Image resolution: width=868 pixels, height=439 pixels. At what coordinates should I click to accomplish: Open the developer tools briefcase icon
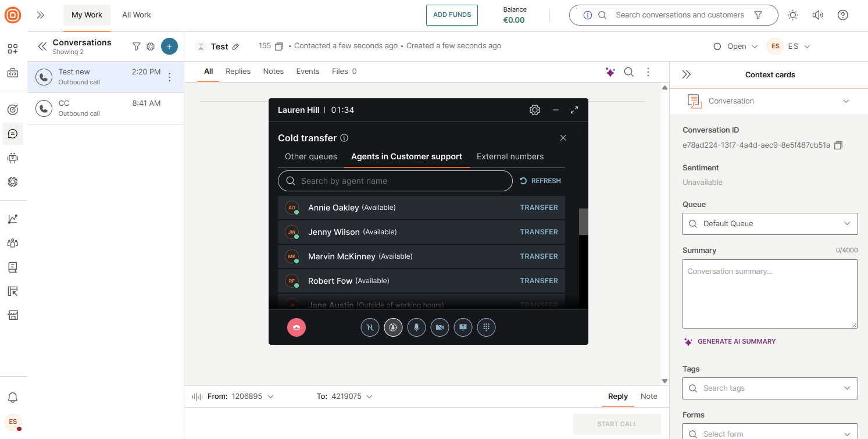click(x=13, y=73)
